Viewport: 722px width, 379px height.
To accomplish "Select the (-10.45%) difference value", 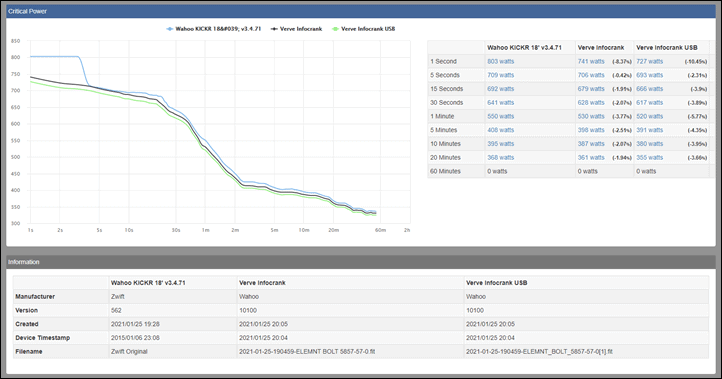I will (x=696, y=62).
